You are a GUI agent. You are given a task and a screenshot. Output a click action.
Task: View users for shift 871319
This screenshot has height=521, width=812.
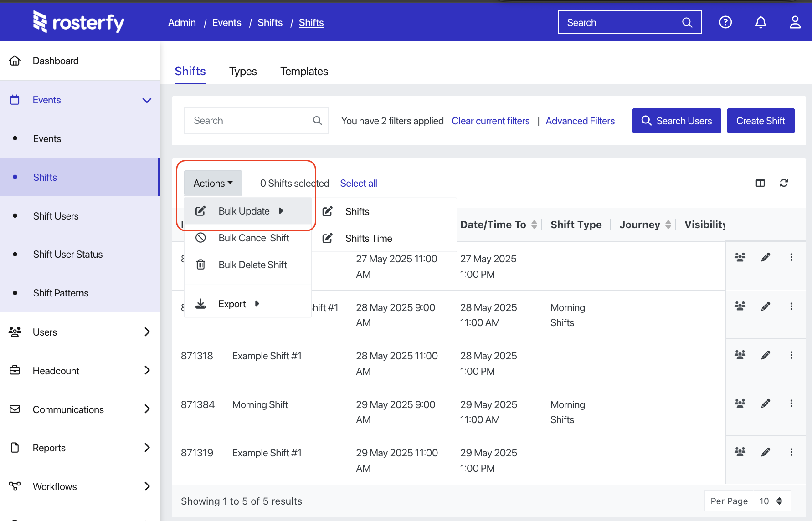(x=740, y=452)
